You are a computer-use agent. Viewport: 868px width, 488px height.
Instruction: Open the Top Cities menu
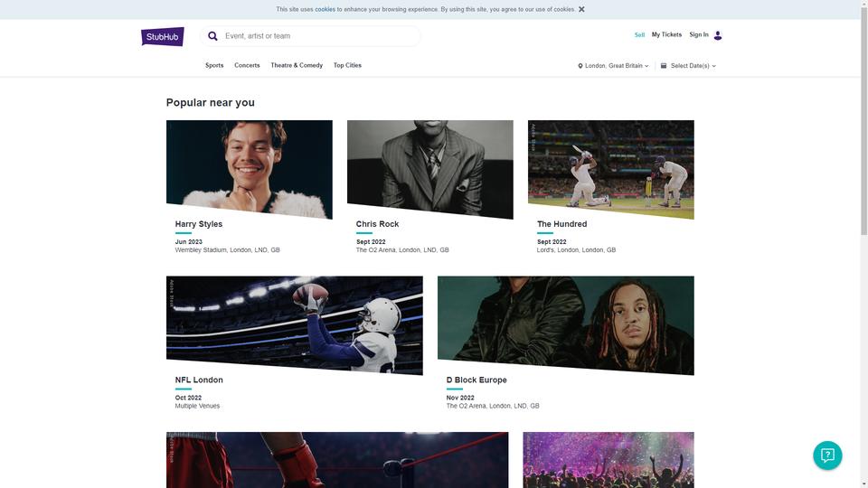point(347,65)
